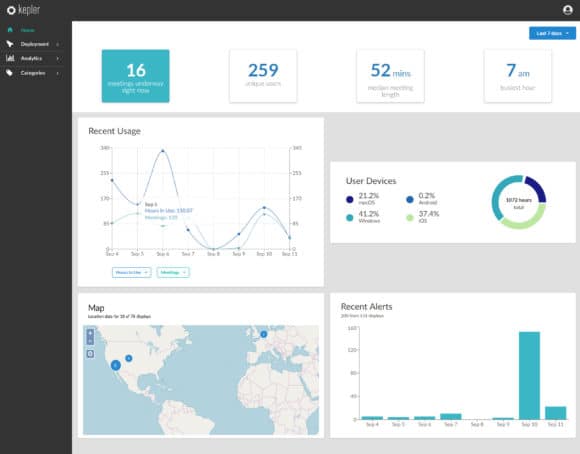Click the Deployment cursor icon in sidebar
Image resolution: width=580 pixels, height=454 pixels.
pos(10,44)
